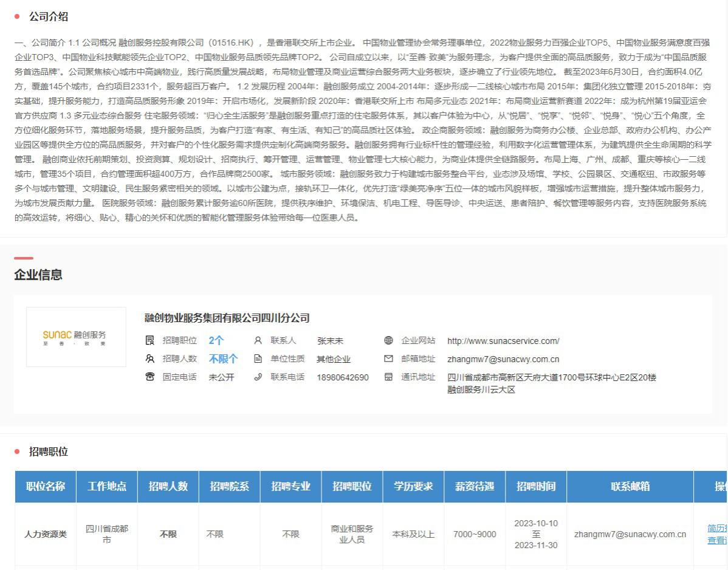This screenshot has height=570, width=728.
Task: Click the SUNAC 融创服务 company logo
Action: 76,337
